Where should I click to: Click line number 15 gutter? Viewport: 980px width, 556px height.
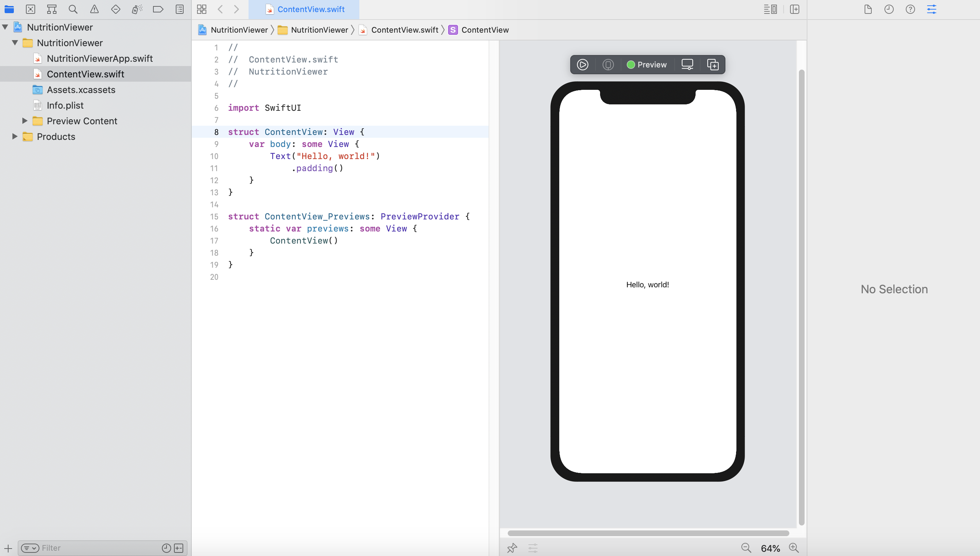[214, 217]
